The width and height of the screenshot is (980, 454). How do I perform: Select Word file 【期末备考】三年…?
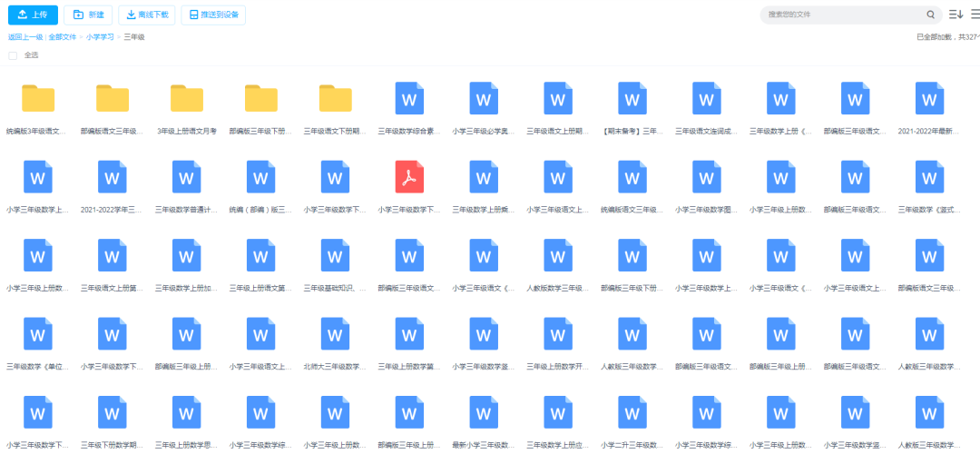(x=632, y=98)
